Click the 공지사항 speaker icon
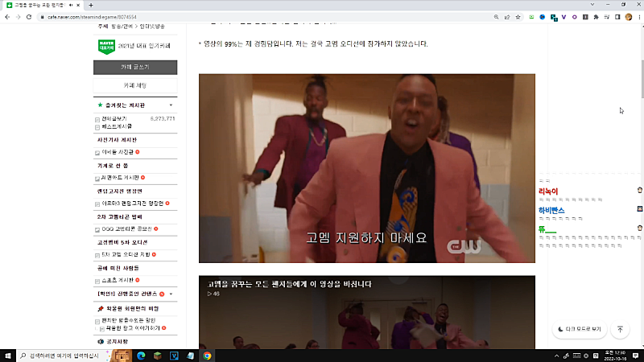The height and width of the screenshot is (362, 644). click(x=101, y=341)
